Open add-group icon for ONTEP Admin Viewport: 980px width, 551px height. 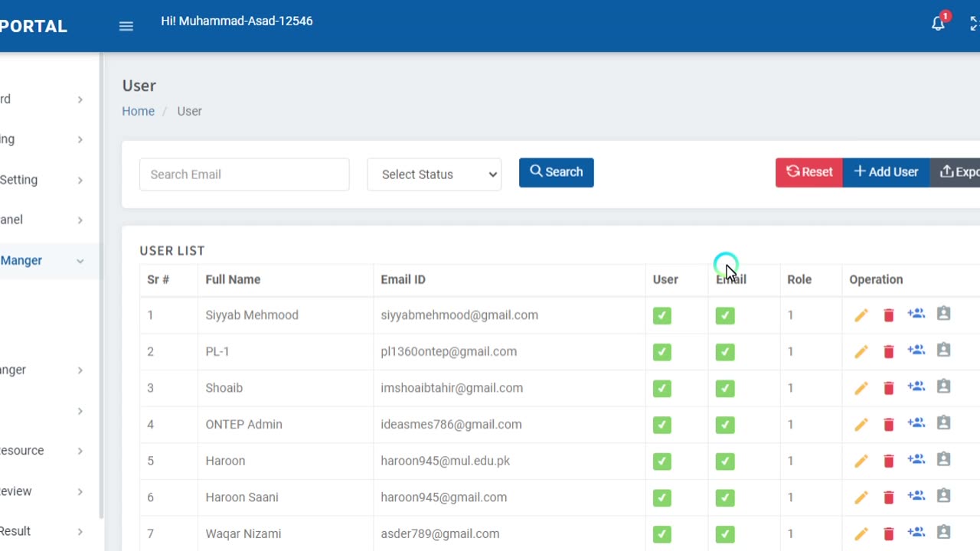click(x=916, y=423)
